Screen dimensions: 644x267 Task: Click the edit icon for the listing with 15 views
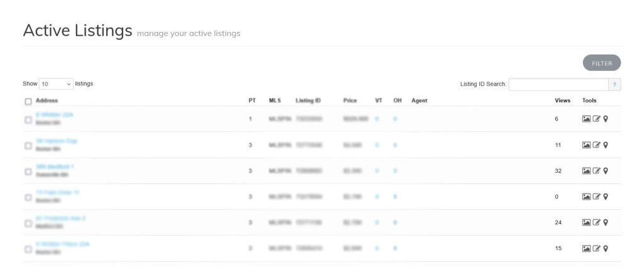coord(596,249)
